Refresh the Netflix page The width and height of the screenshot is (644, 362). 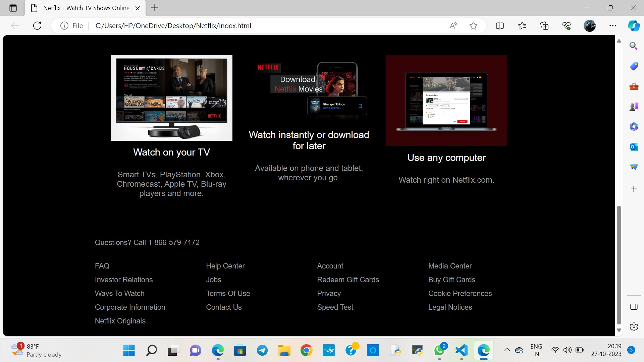pos(37,25)
